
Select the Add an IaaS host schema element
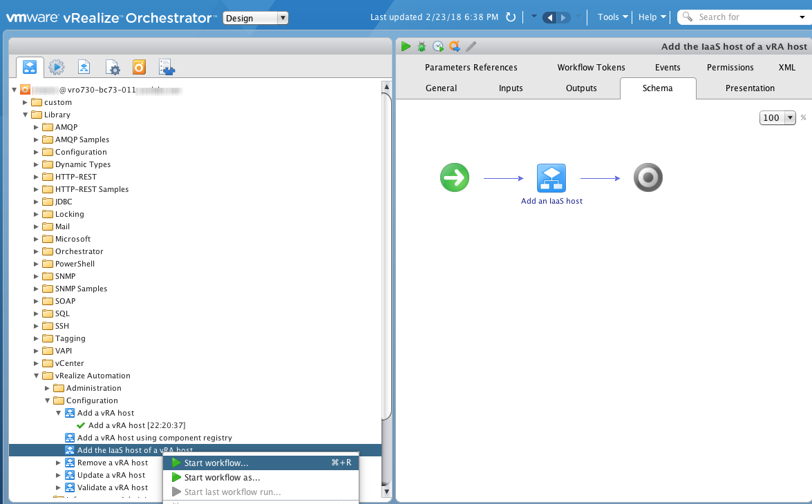pos(551,178)
